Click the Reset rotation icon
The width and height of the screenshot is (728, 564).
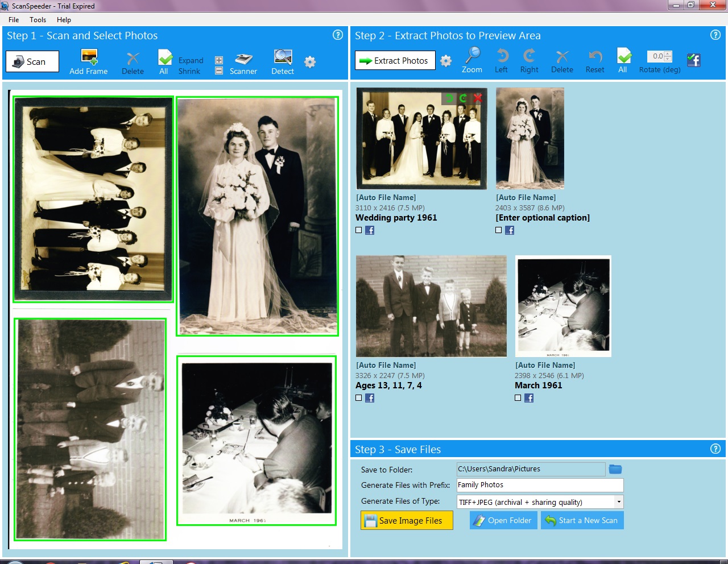(x=595, y=56)
